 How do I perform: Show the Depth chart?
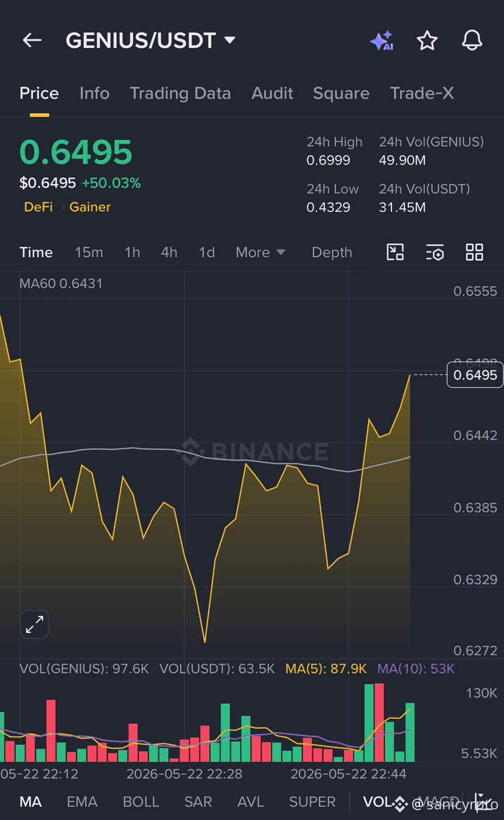coord(332,252)
